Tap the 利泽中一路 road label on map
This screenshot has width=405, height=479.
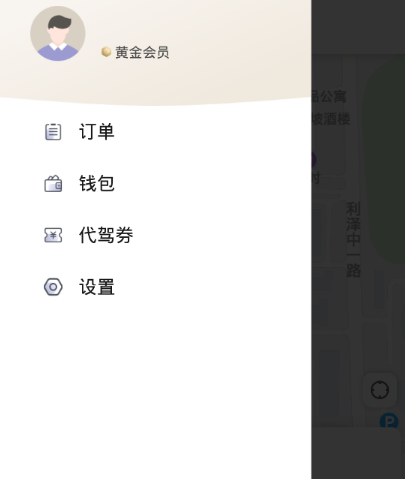[x=353, y=239]
